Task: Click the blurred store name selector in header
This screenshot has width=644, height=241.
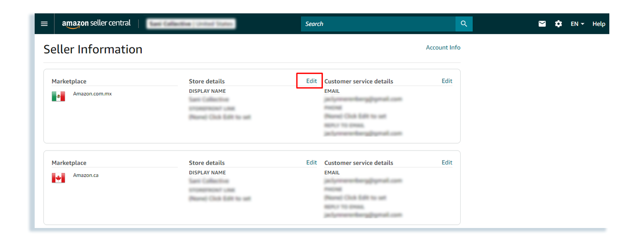Action: tap(191, 24)
